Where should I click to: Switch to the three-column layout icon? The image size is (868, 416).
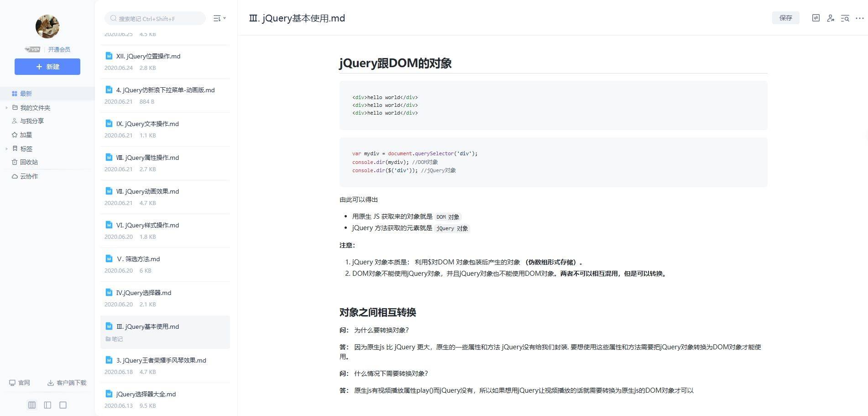(32, 405)
